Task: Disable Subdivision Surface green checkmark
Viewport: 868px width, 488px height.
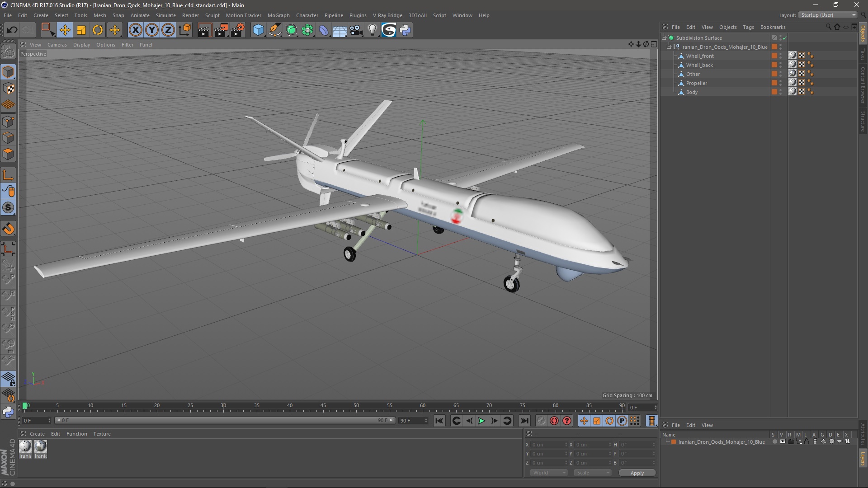Action: 785,38
